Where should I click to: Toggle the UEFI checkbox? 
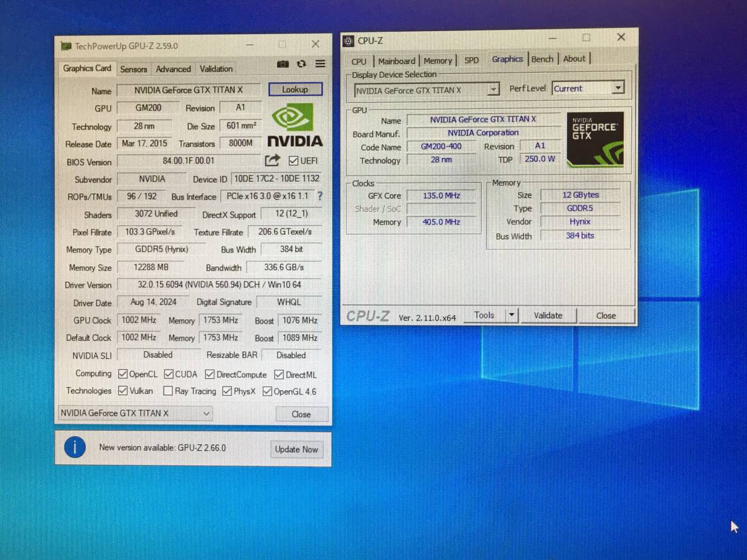[294, 161]
